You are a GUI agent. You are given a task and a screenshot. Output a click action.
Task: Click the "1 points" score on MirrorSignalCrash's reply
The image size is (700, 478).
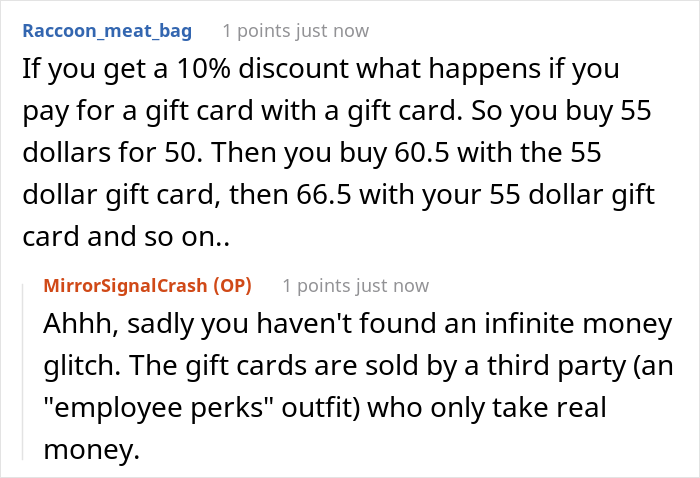(x=316, y=286)
